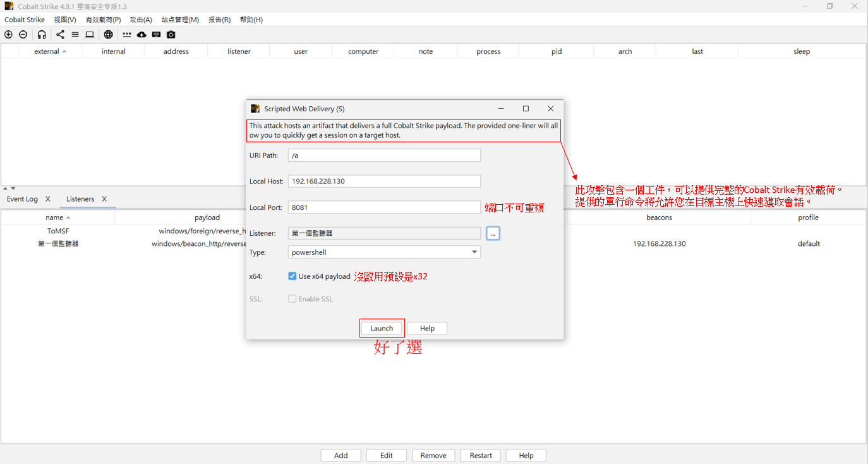The width and height of the screenshot is (868, 464).
Task: Sort sessions by the pid column
Action: [557, 51]
